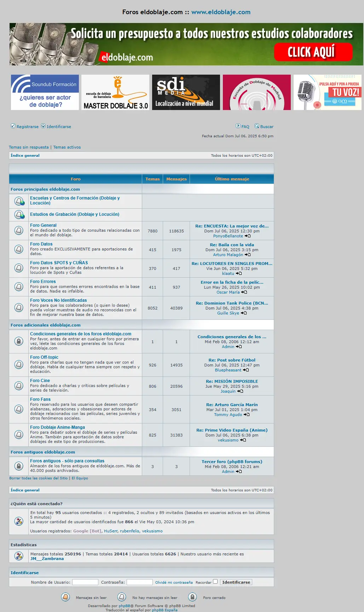The image size is (364, 612).
Task: Click Foro Doblaje Anime-Manga status icon
Action: coord(19,434)
